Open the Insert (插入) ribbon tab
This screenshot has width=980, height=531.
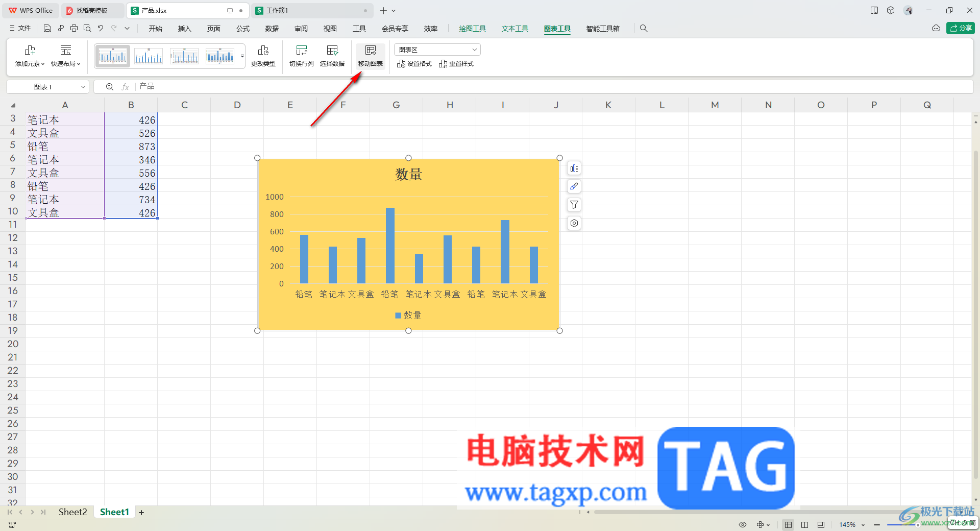click(x=184, y=29)
